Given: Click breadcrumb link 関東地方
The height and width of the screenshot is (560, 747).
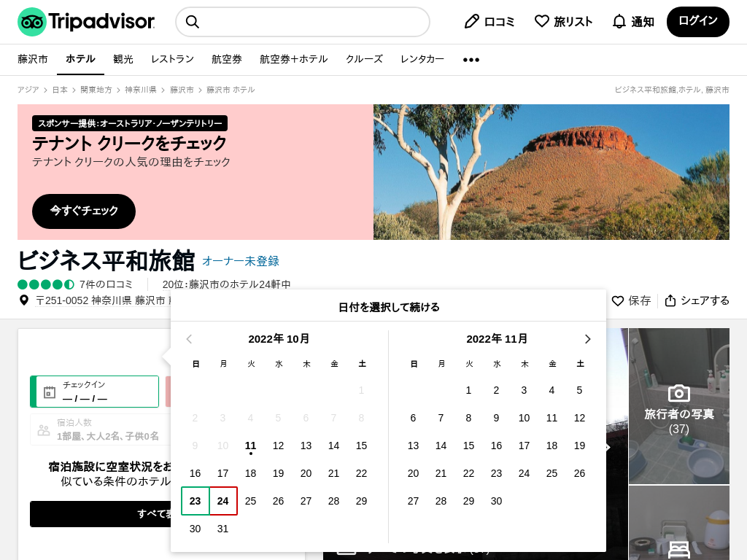Looking at the screenshot, I should click(96, 90).
